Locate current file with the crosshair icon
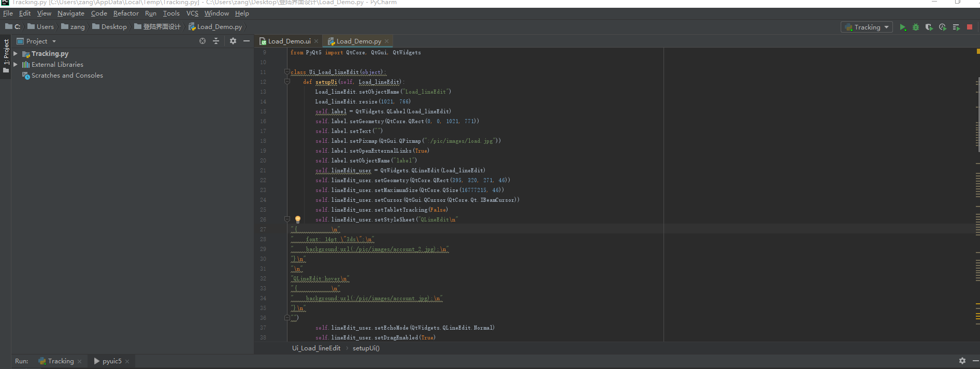This screenshot has width=980, height=369. (203, 41)
